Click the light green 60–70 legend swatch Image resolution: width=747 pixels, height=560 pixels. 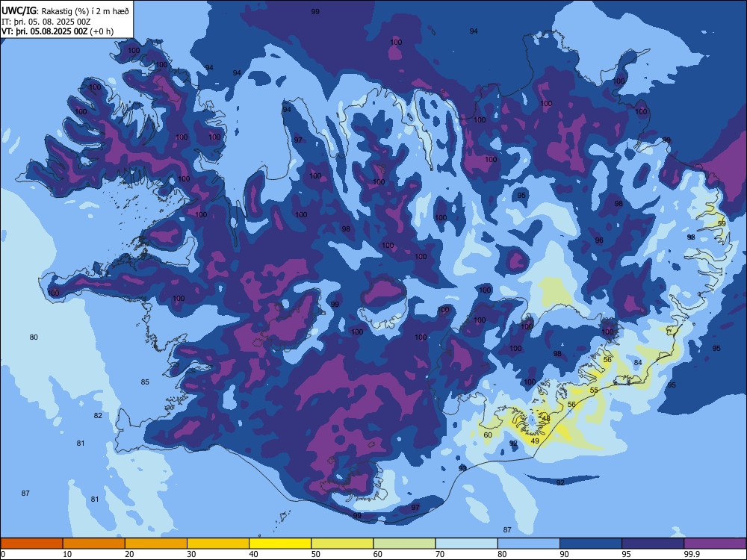pos(404,544)
